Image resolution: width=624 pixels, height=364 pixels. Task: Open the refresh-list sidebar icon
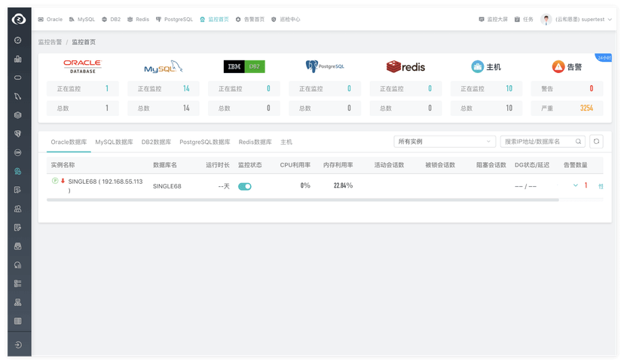pyautogui.click(x=18, y=265)
